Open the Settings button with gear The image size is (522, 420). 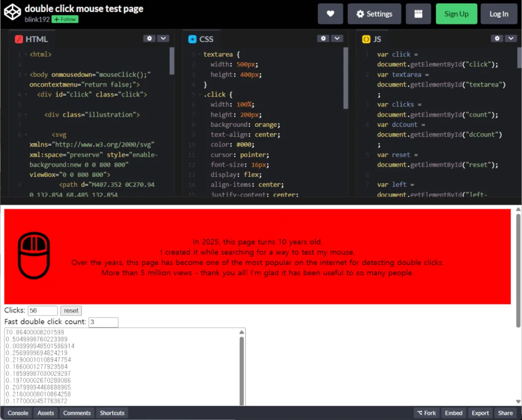point(374,14)
